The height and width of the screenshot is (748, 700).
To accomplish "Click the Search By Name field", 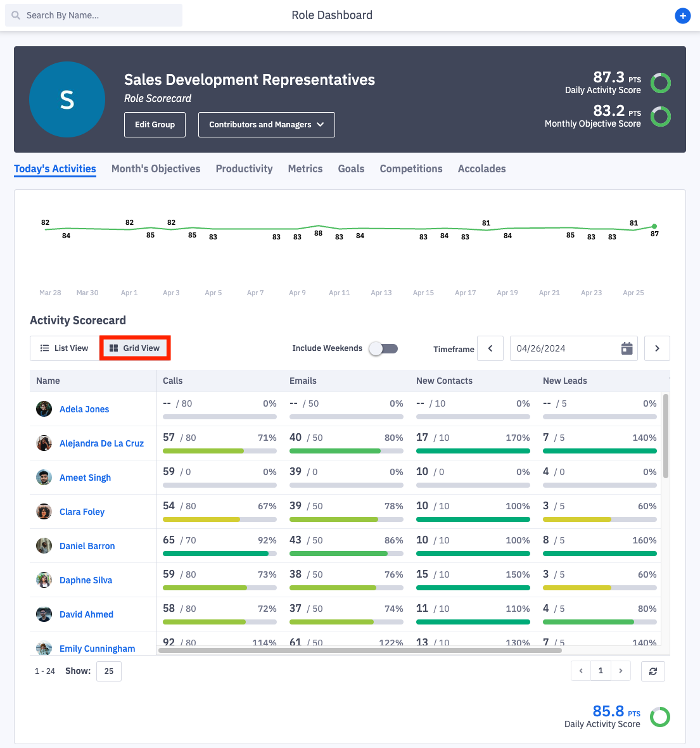I will click(94, 15).
